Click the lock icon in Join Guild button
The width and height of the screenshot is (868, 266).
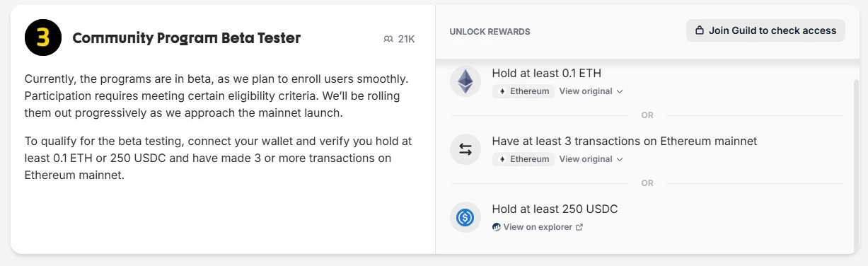pos(700,30)
